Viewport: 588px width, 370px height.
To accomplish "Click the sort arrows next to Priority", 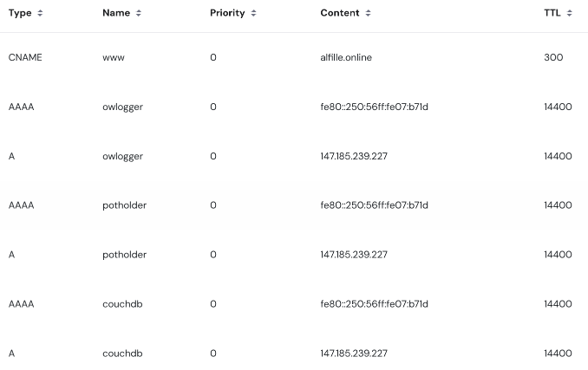I will pyautogui.click(x=253, y=14).
